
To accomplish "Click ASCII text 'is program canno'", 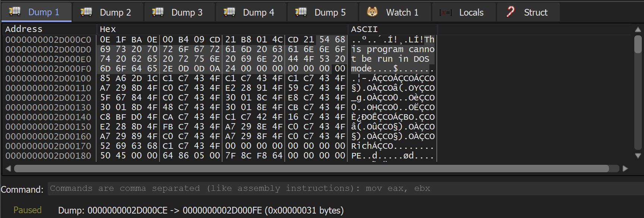I will tap(393, 49).
